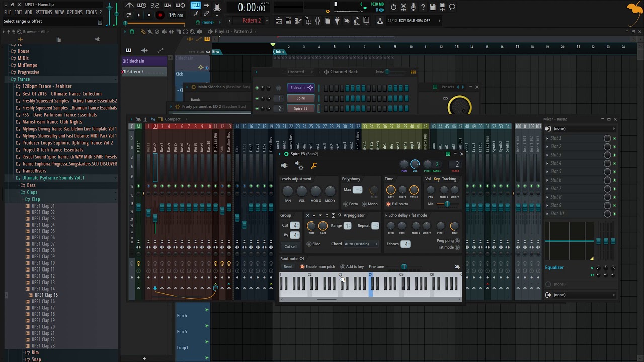Open the audio editor scissors icon

coord(403,7)
